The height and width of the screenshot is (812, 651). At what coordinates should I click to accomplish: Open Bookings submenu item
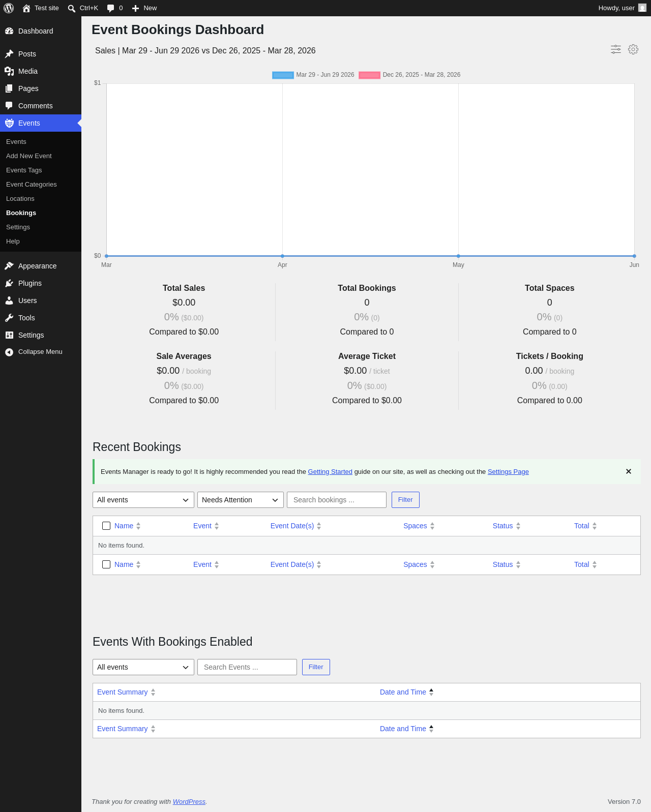pyautogui.click(x=21, y=213)
